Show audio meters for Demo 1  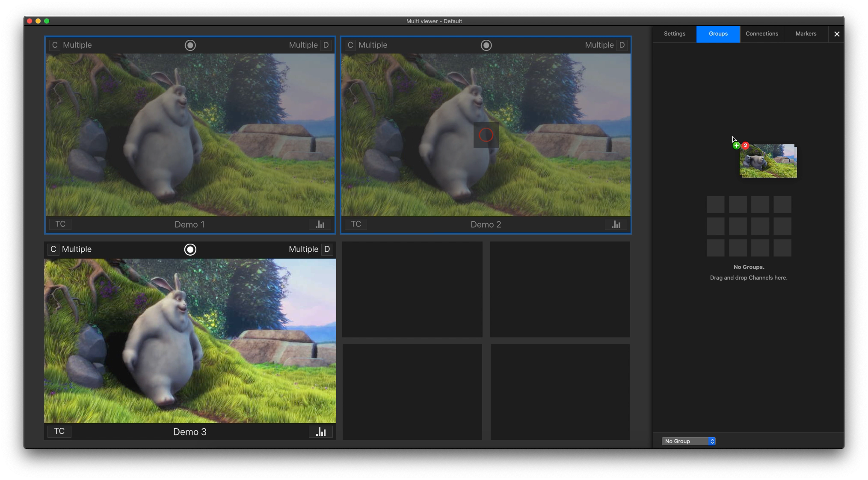pos(320,224)
